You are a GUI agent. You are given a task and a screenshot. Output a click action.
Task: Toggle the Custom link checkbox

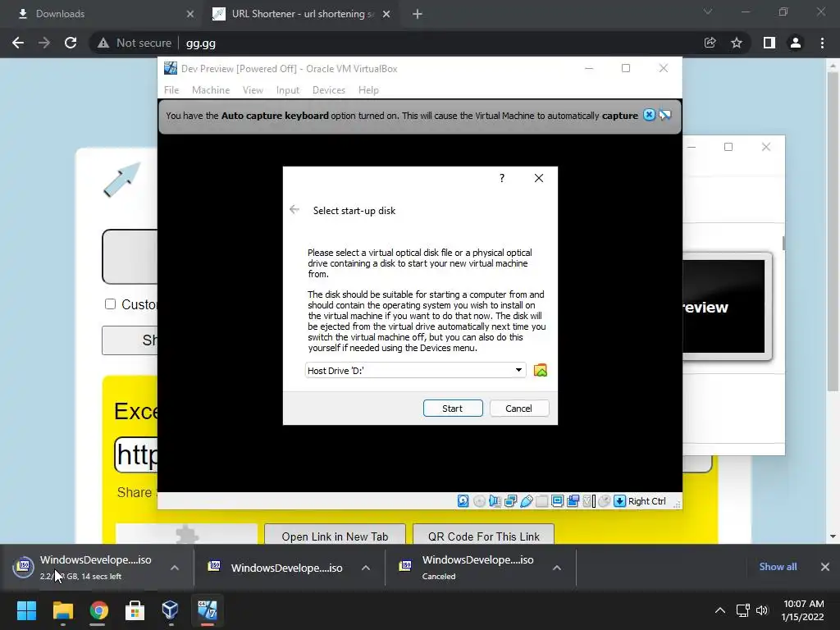(111, 304)
